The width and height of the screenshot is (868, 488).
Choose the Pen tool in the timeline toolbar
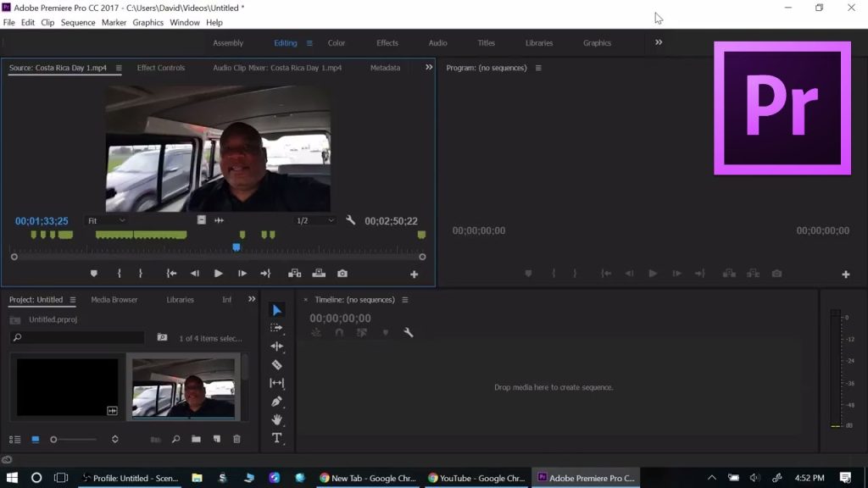click(x=277, y=402)
